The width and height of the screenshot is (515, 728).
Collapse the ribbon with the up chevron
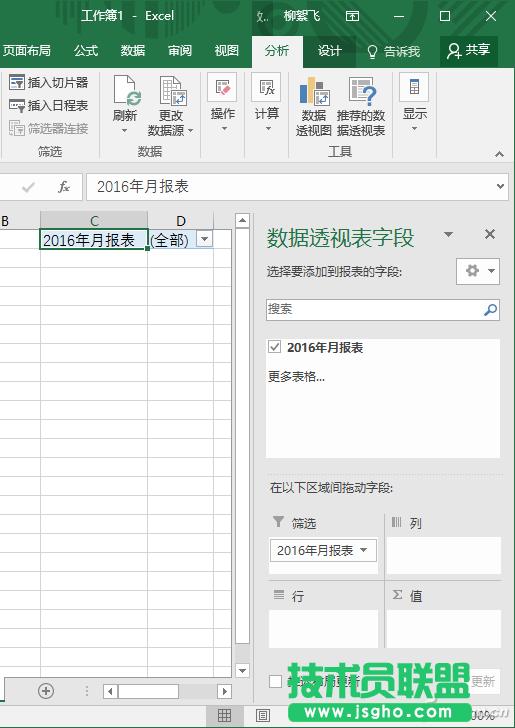pyautogui.click(x=499, y=154)
